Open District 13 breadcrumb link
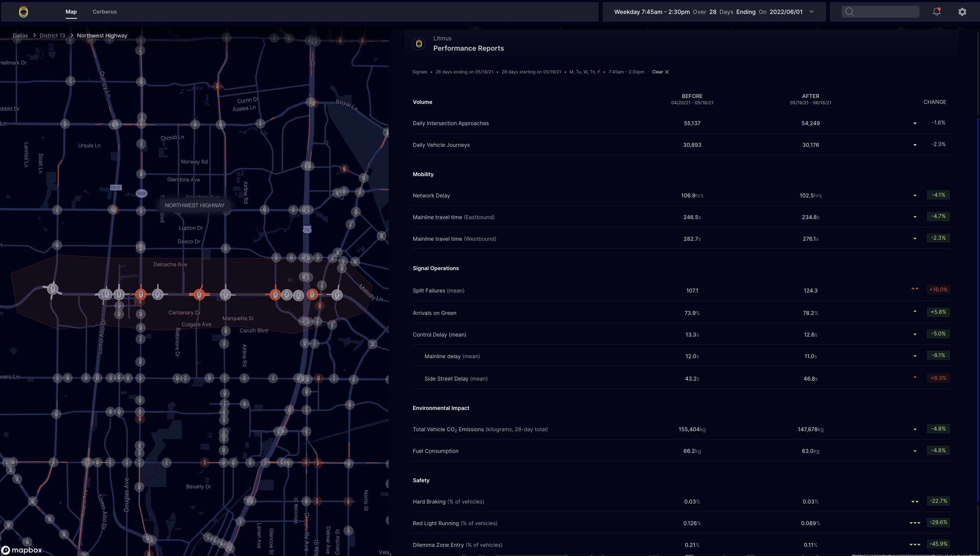 52,36
